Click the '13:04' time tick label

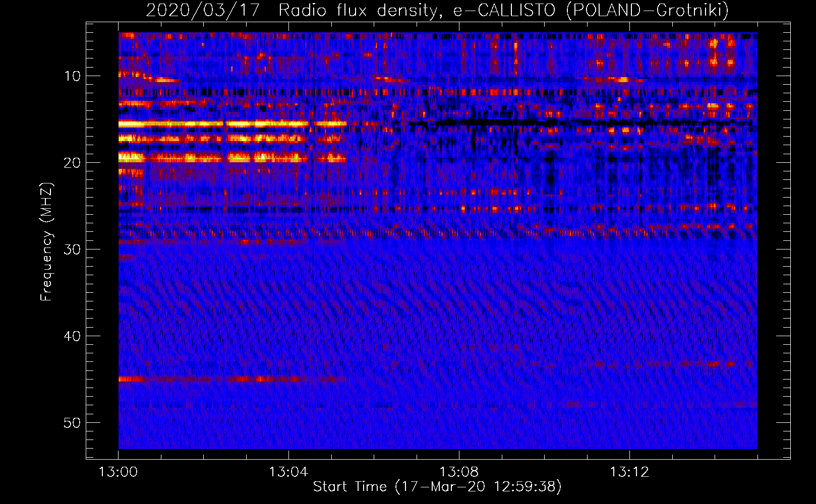pyautogui.click(x=288, y=472)
